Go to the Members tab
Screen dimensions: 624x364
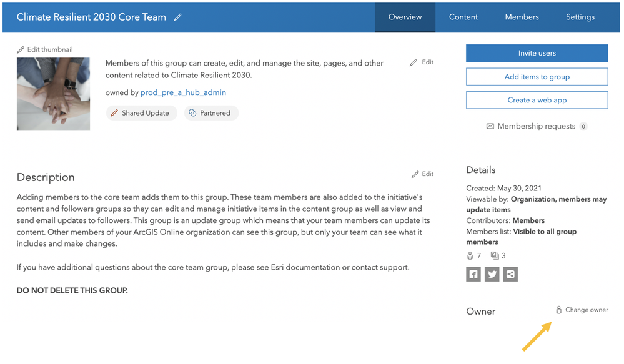point(522,17)
